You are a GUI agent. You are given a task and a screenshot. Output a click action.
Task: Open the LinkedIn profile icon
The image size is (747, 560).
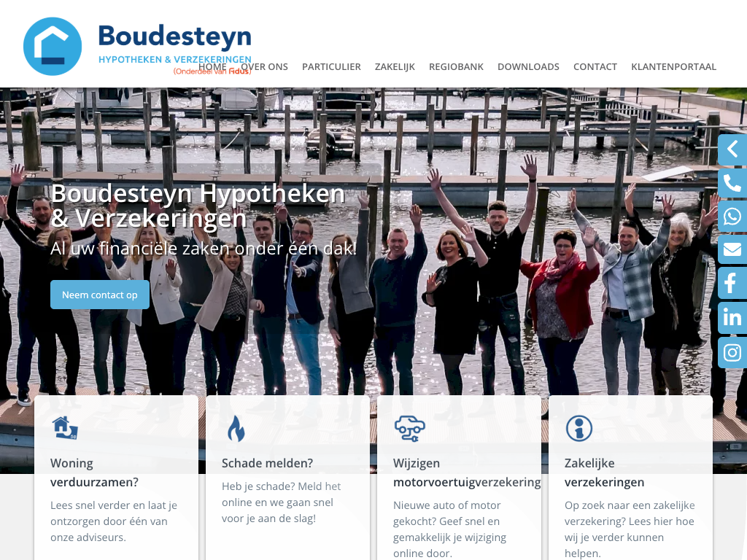point(732,318)
